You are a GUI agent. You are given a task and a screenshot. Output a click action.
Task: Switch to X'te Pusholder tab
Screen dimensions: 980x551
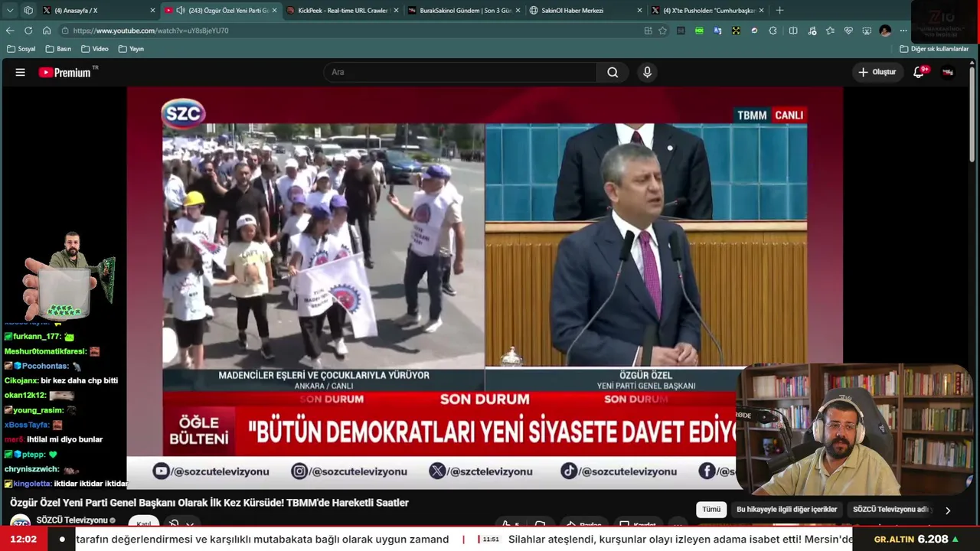pos(707,11)
